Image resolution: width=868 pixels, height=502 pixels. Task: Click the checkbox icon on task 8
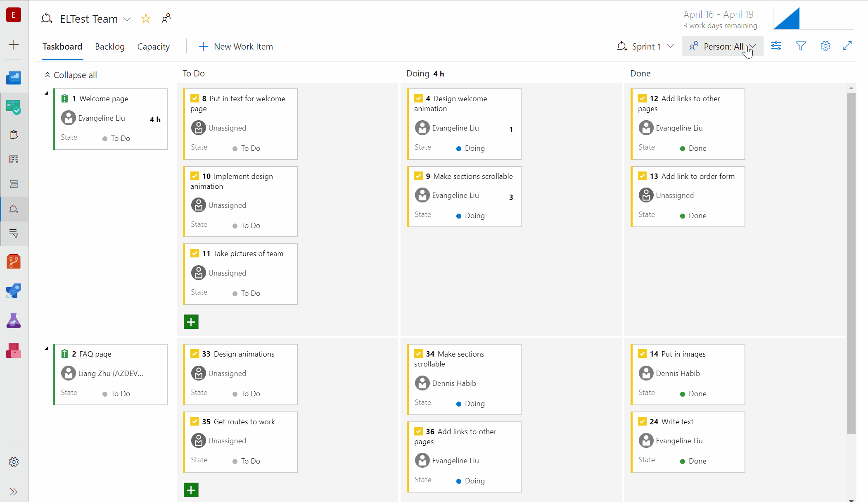195,98
